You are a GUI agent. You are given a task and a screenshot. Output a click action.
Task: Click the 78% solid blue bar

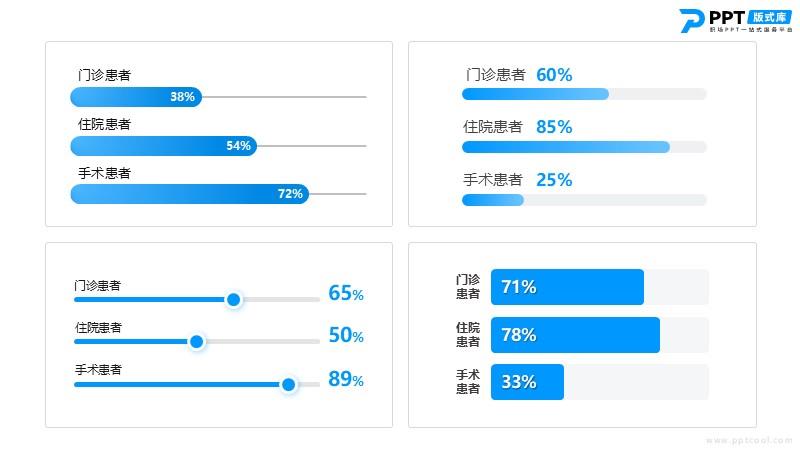click(x=576, y=335)
